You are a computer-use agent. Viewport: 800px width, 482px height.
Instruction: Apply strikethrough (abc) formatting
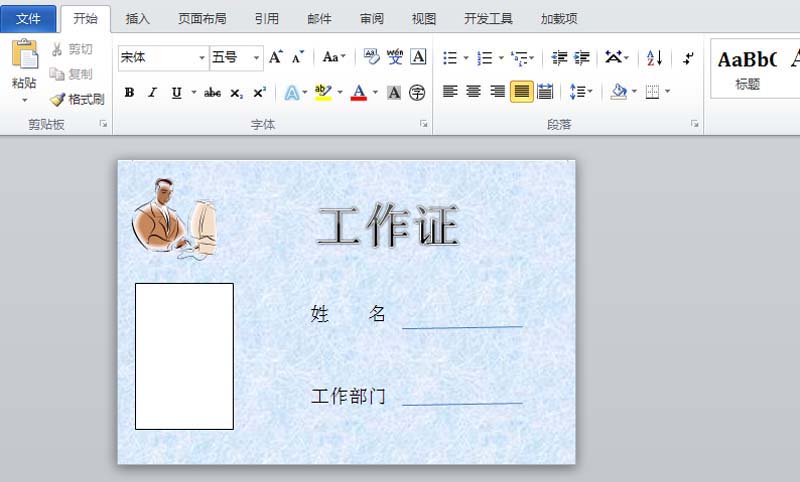[212, 93]
